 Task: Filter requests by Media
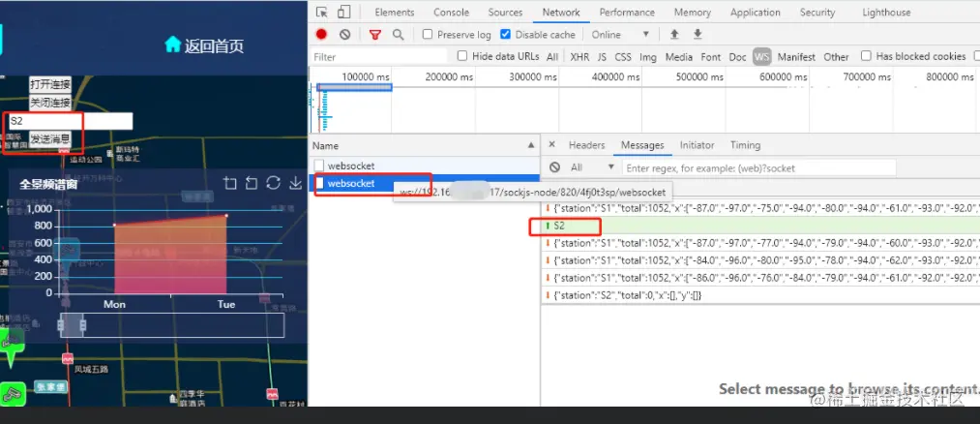(x=679, y=57)
